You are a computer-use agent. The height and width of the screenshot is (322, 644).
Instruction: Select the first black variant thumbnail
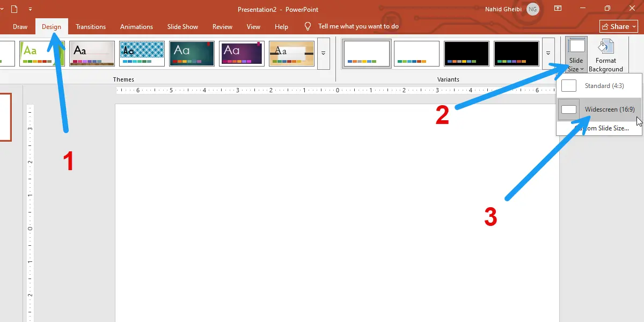point(466,54)
